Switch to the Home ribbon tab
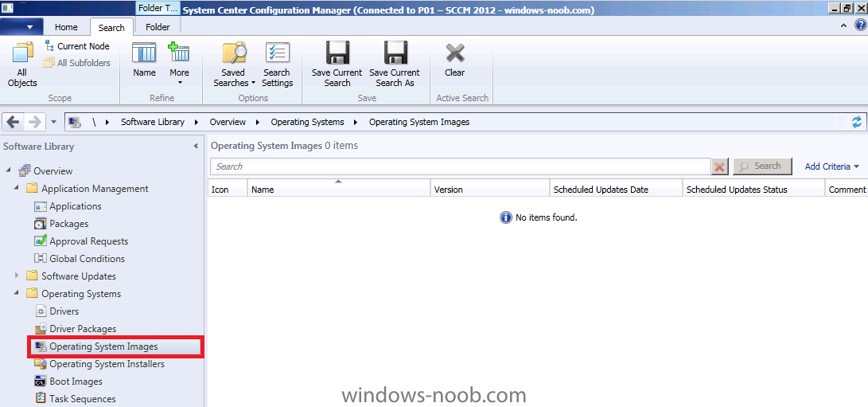This screenshot has width=868, height=407. (x=66, y=26)
